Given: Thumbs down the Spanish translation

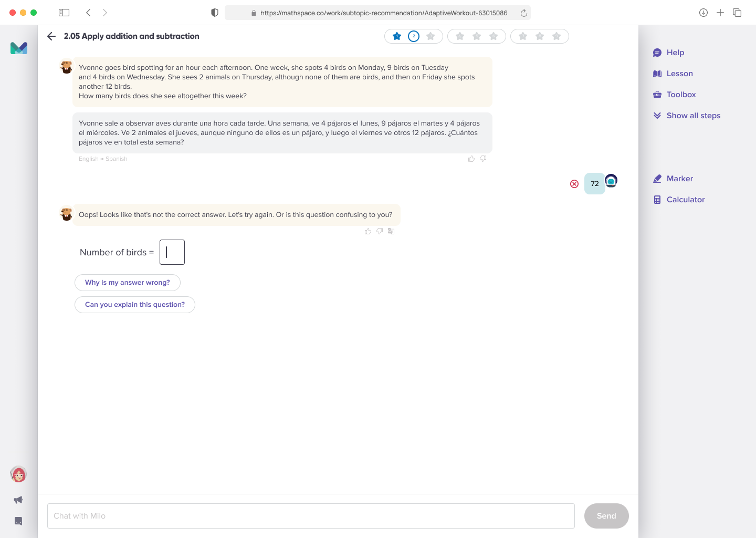Looking at the screenshot, I should pyautogui.click(x=483, y=159).
